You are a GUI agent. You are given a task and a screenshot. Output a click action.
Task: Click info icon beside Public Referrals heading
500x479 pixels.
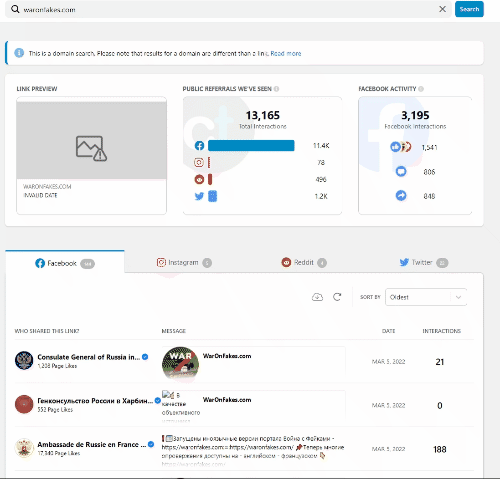tap(276, 89)
